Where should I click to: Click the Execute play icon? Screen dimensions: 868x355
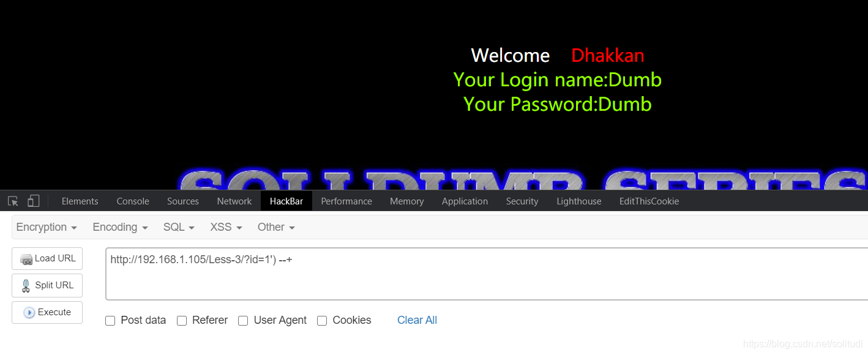pyautogui.click(x=29, y=313)
